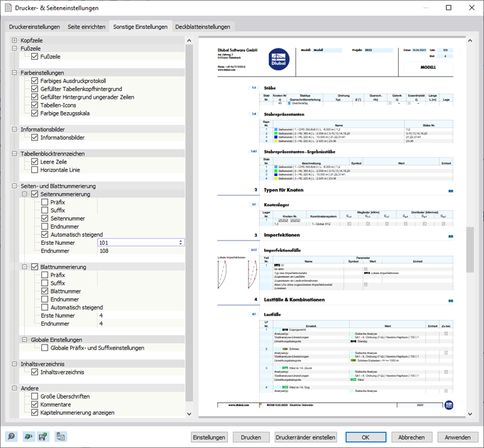The width and height of the screenshot is (484, 448).
Task: Collapse the Informationsbilder section
Action: point(14,129)
